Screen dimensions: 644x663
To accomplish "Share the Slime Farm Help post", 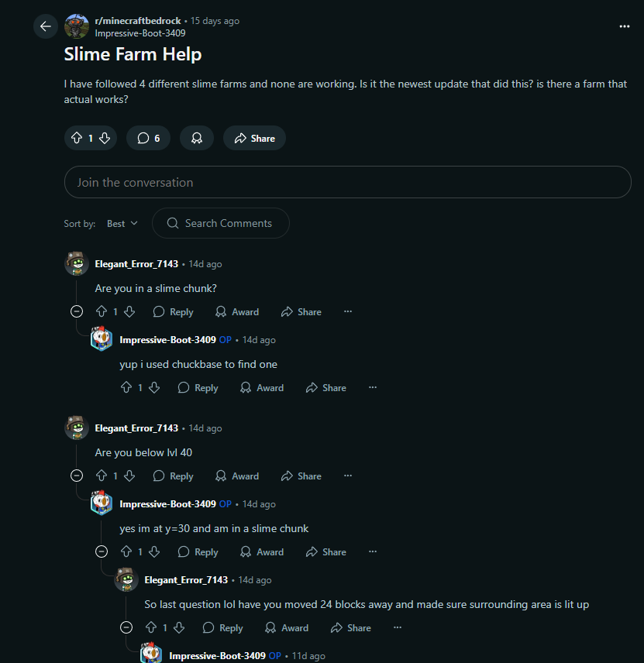I will tap(254, 138).
